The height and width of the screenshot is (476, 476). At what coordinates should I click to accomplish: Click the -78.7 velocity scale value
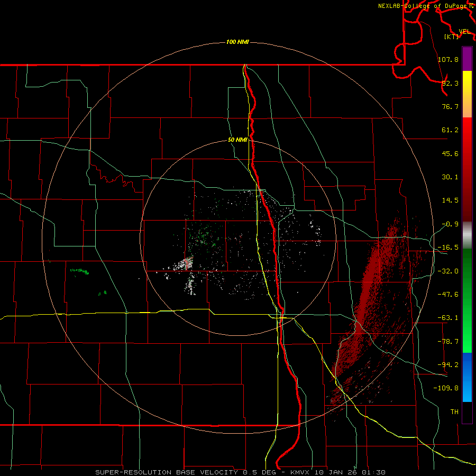448,342
